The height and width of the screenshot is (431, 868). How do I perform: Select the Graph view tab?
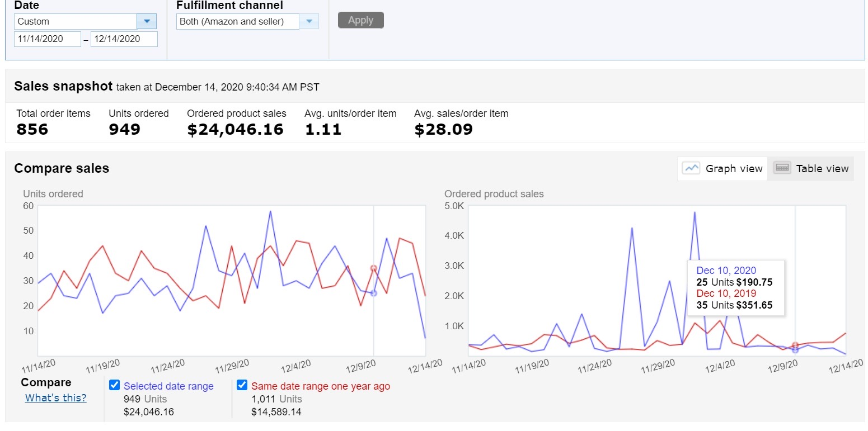(x=722, y=169)
